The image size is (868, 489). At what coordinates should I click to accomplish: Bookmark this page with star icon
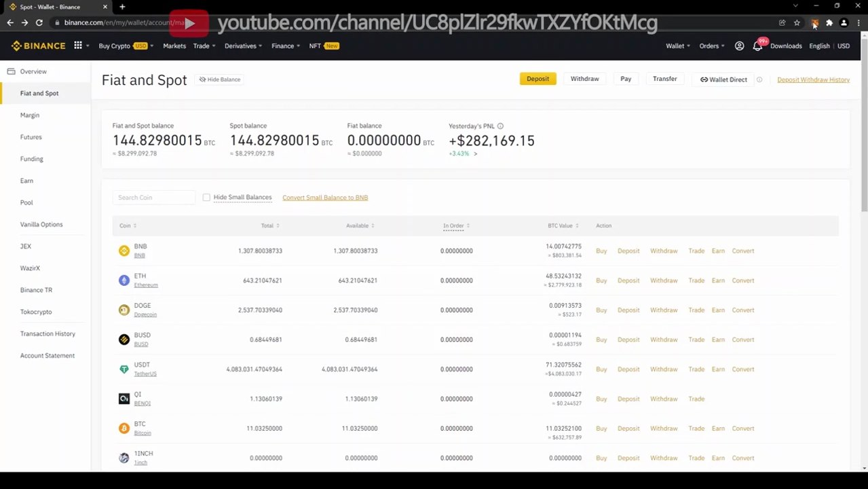click(x=797, y=22)
